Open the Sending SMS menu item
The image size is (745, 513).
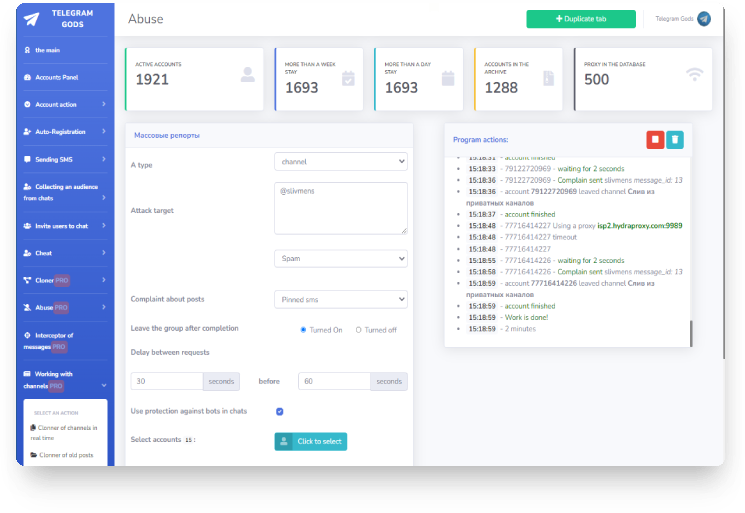(x=54, y=159)
